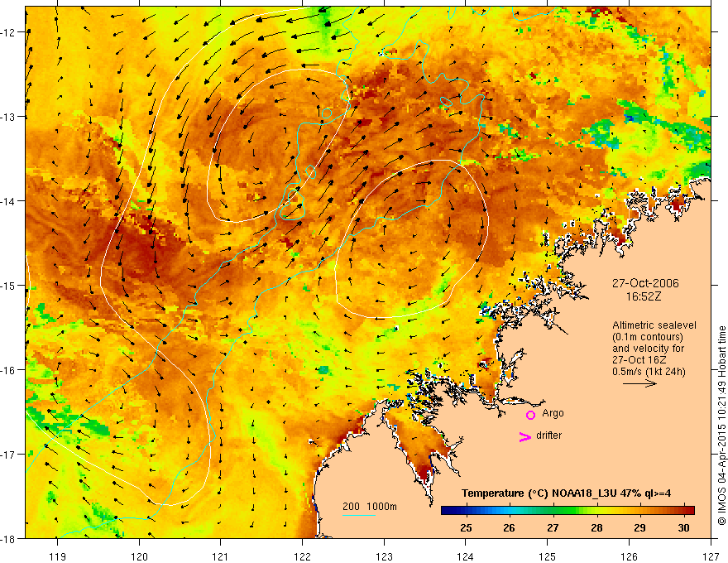Click the longitude axis label 121
The height and width of the screenshot is (563, 728).
[221, 556]
